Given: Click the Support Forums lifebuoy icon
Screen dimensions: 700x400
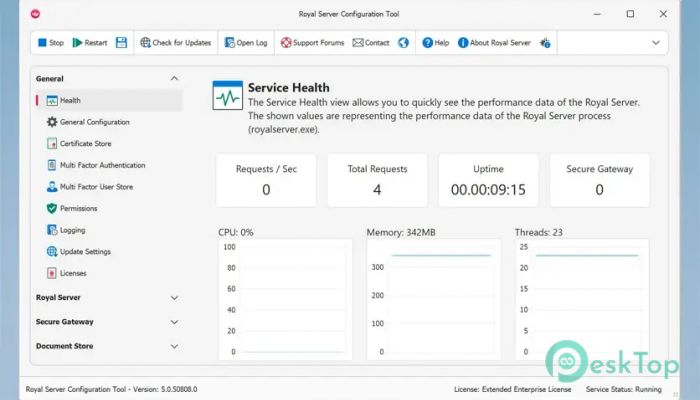Looking at the screenshot, I should 286,43.
